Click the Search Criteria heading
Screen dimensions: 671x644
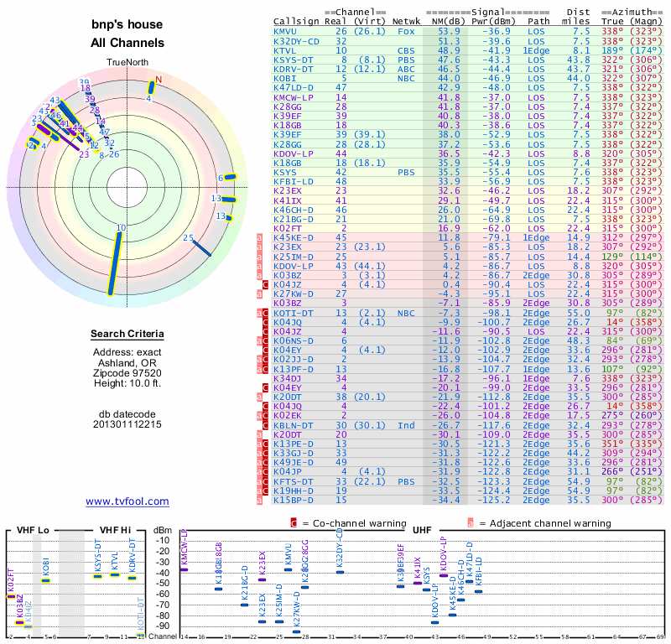pyautogui.click(x=127, y=334)
